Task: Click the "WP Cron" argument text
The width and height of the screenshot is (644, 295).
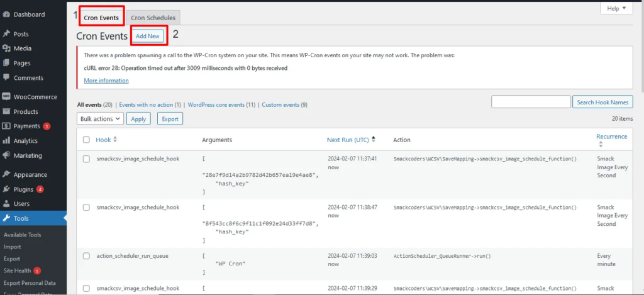Action: click(x=230, y=264)
